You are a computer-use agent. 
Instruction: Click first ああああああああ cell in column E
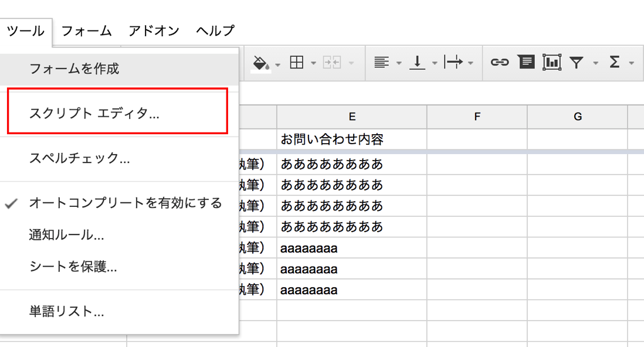pyautogui.click(x=352, y=164)
